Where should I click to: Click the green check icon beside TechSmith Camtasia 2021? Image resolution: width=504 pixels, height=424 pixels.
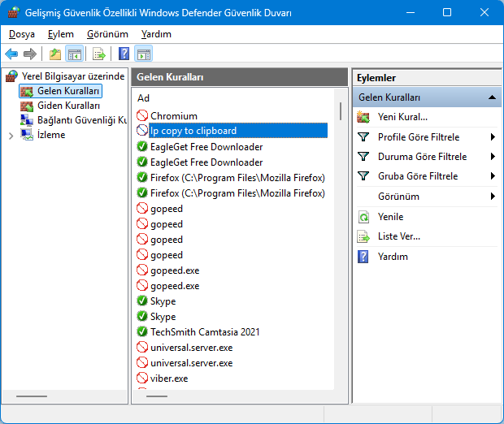(142, 331)
